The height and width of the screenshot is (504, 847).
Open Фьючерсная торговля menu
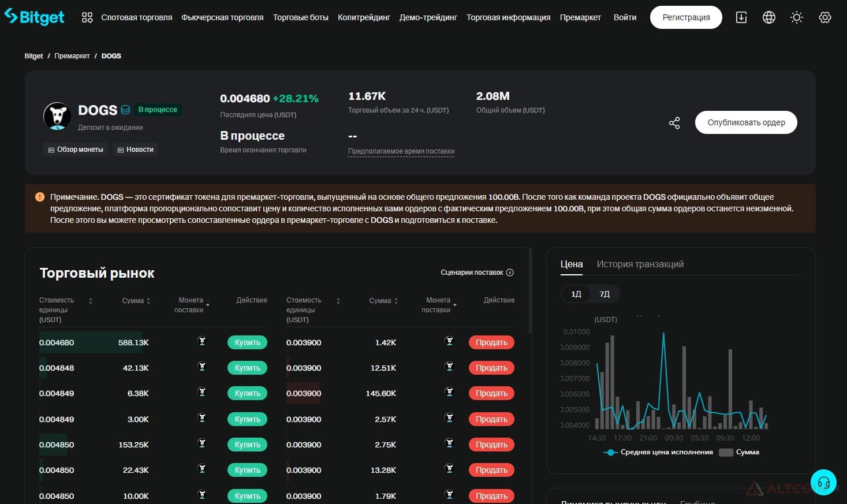pyautogui.click(x=222, y=17)
